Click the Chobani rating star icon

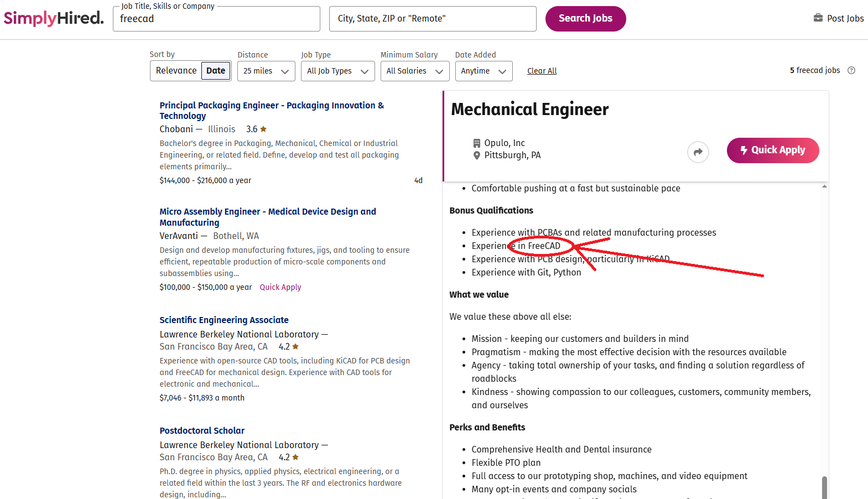tap(263, 129)
